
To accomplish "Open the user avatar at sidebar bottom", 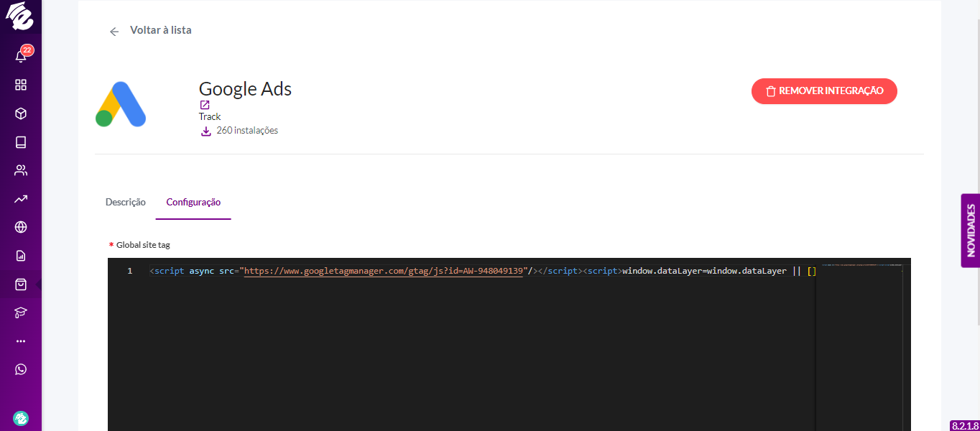I will pyautogui.click(x=21, y=418).
